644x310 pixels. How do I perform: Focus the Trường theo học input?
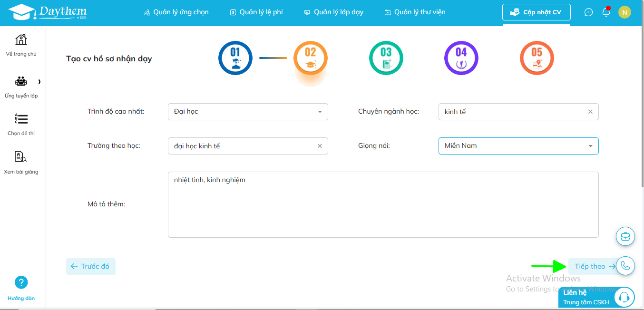pyautogui.click(x=248, y=146)
